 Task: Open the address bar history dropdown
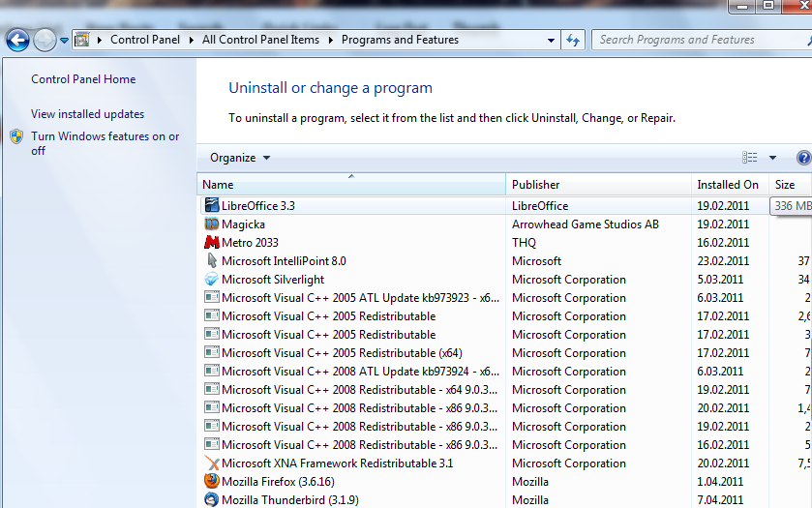[x=551, y=40]
